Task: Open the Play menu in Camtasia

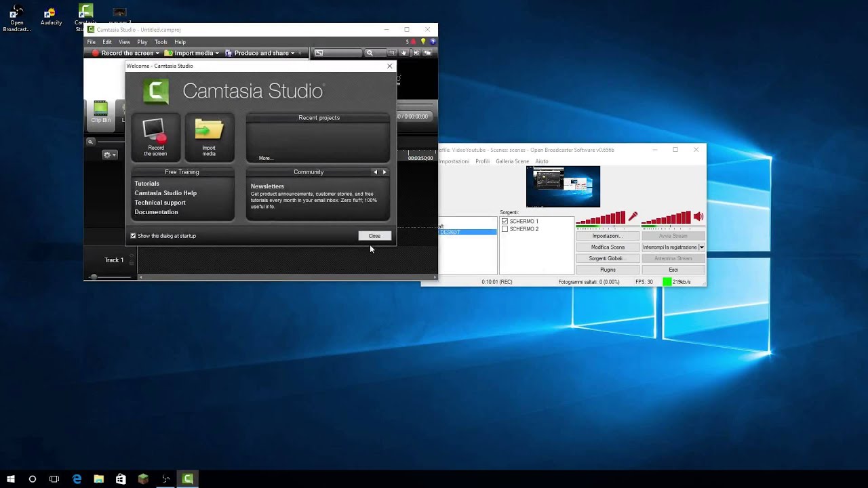Action: (x=142, y=42)
